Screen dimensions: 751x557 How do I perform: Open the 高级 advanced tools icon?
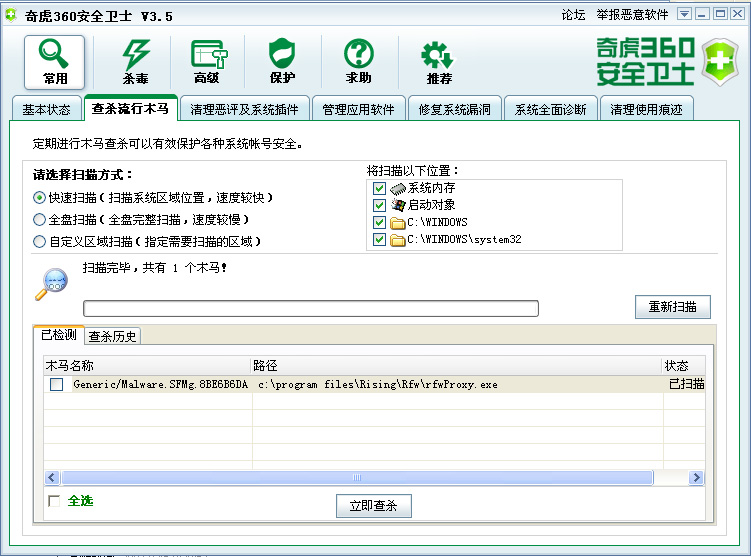(x=208, y=62)
